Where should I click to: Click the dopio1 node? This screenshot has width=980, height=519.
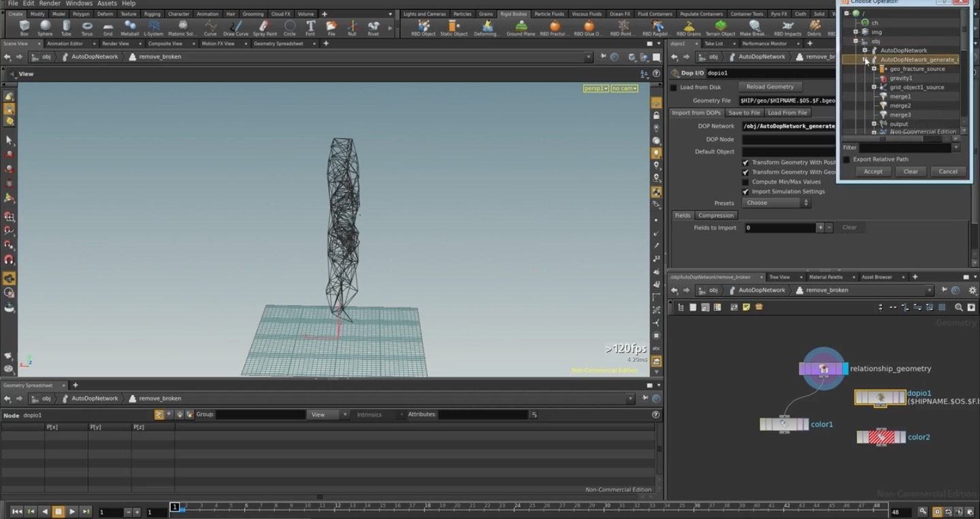(881, 397)
